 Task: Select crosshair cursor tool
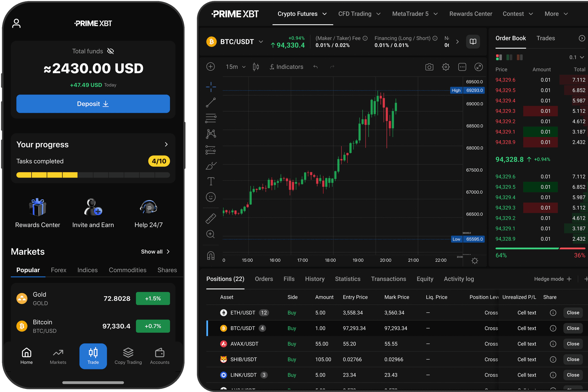tap(211, 87)
